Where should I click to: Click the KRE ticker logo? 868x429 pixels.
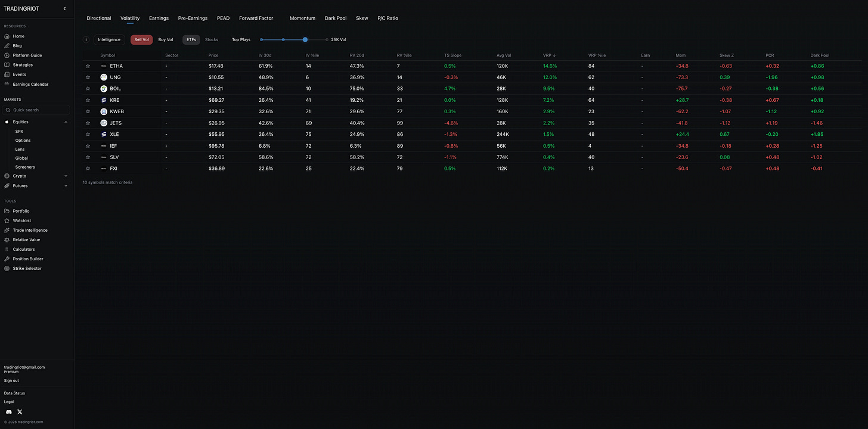104,100
